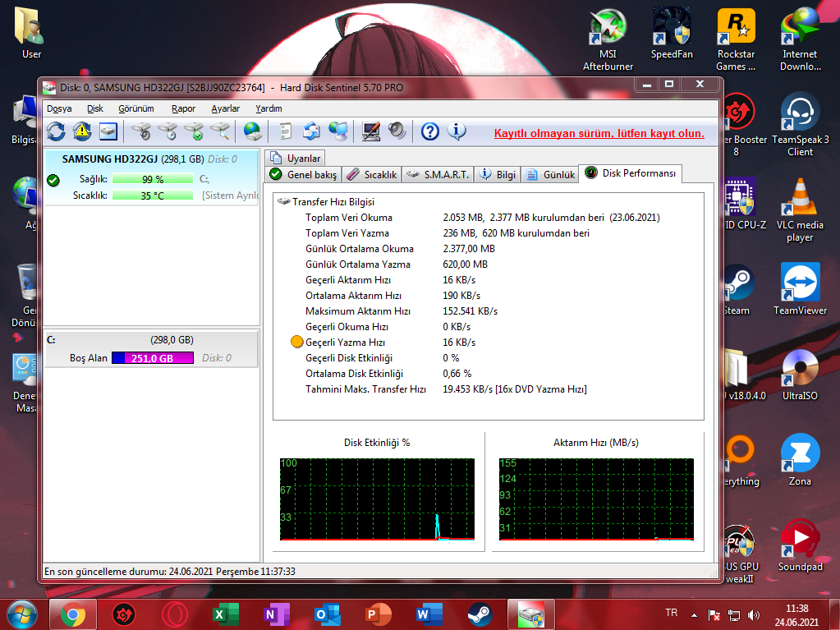Screen dimensions: 840x630
Task: Switch to the Uyarılar tab
Action: [x=295, y=159]
